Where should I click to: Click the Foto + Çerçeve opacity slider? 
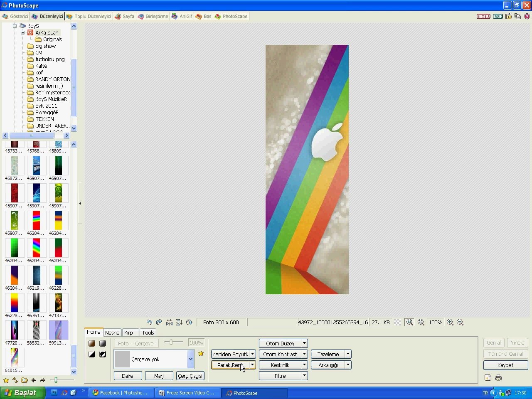pos(173,342)
